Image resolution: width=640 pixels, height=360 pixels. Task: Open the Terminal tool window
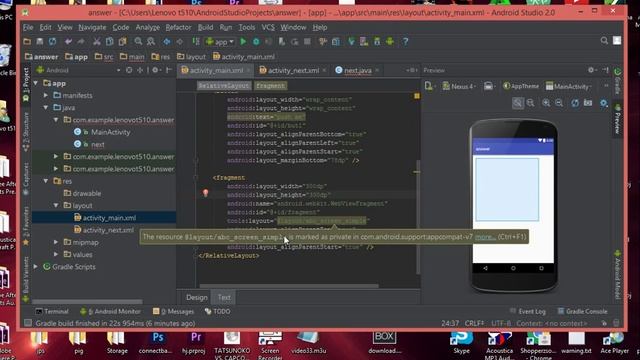[51, 311]
